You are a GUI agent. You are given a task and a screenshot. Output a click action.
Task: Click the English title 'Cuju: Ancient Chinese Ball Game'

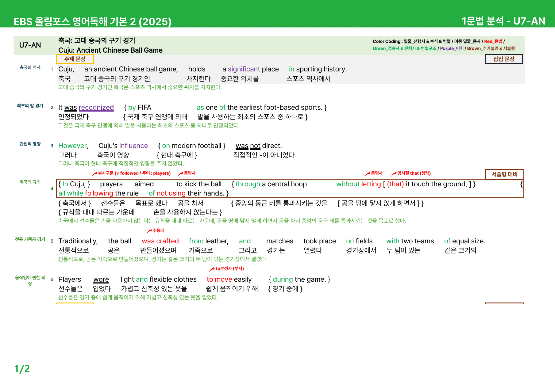[x=110, y=50]
